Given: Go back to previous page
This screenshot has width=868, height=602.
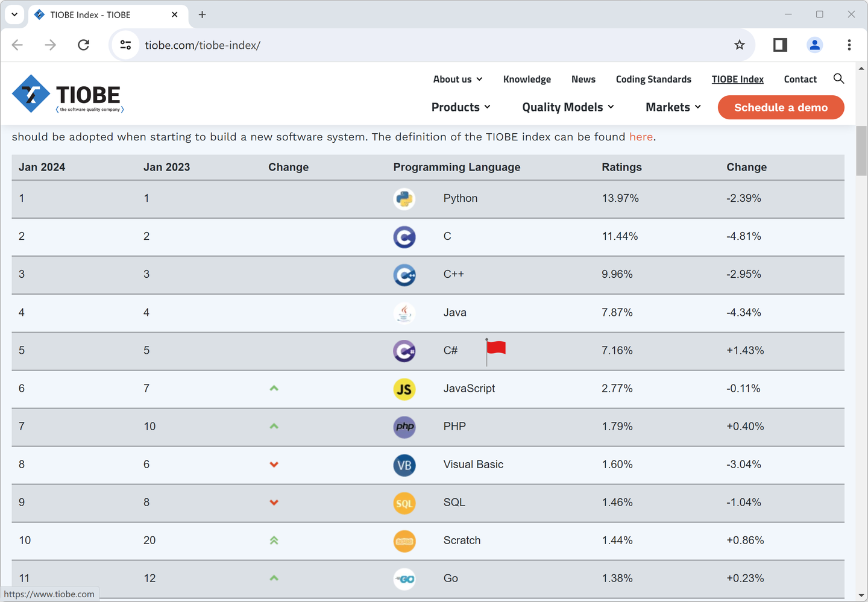Looking at the screenshot, I should (x=17, y=45).
